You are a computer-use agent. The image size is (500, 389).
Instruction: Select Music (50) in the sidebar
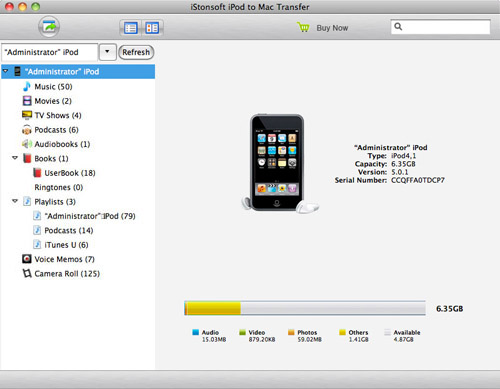click(53, 87)
